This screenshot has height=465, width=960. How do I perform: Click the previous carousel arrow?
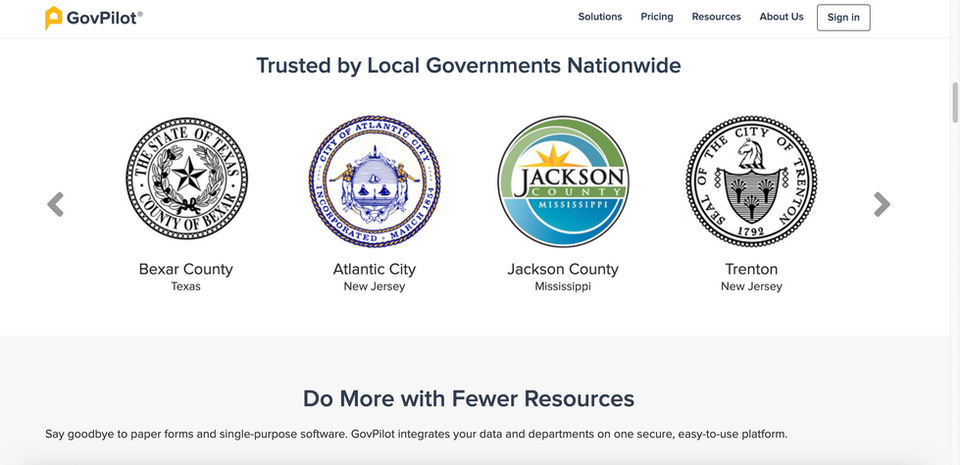pos(56,204)
